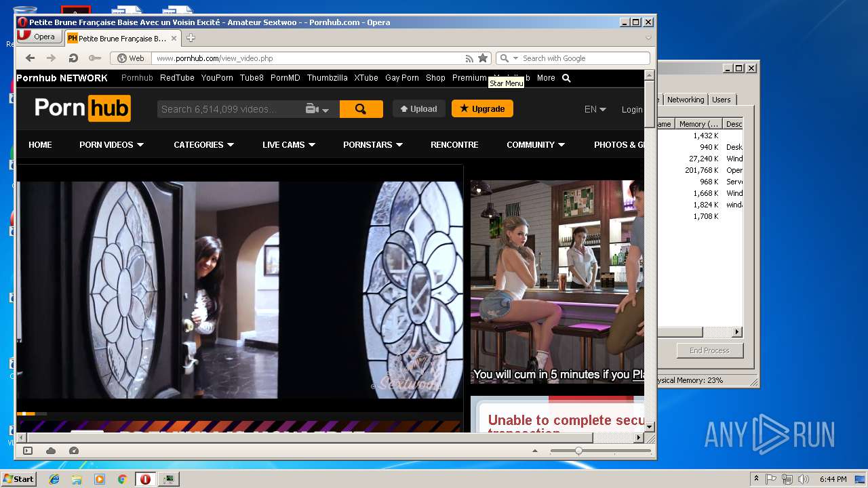Show hidden tray icons arrow
Image resolution: width=868 pixels, height=488 pixels.
(756, 479)
